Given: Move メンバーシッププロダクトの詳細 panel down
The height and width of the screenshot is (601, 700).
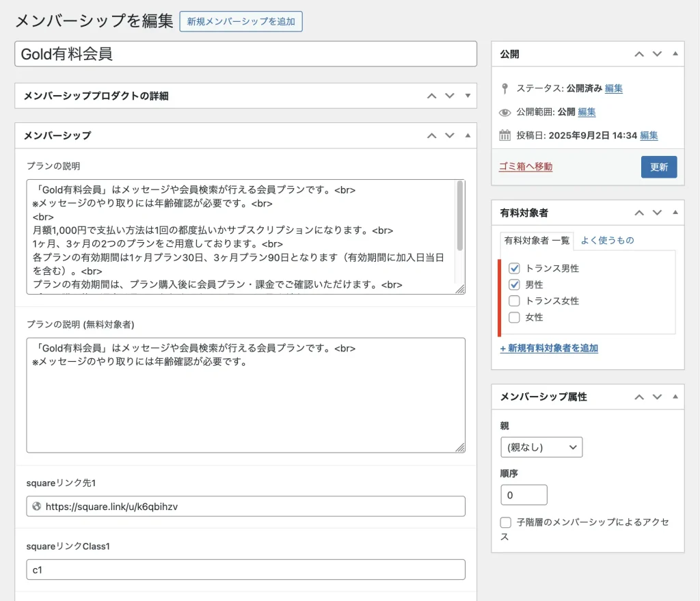Looking at the screenshot, I should (449, 96).
